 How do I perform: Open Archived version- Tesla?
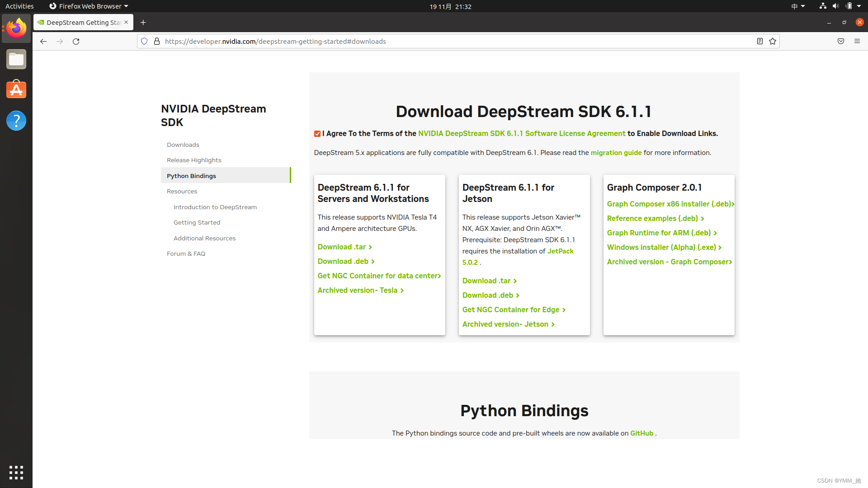(360, 290)
